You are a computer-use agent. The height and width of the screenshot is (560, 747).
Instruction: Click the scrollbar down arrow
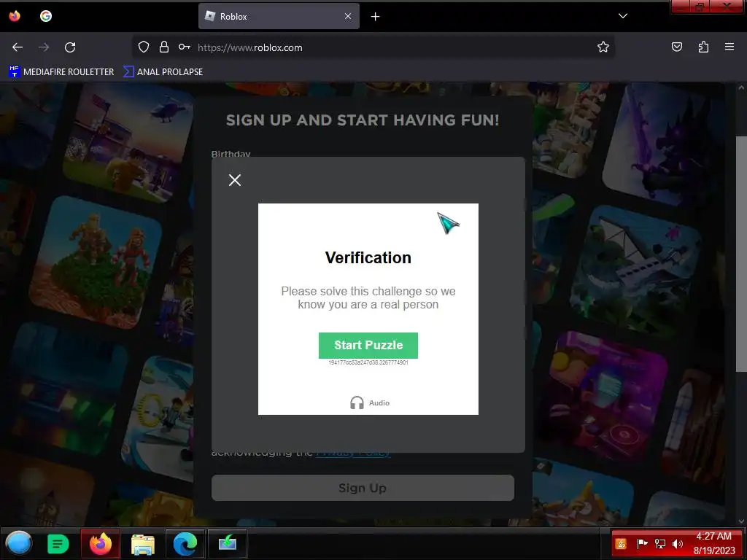pos(741,521)
